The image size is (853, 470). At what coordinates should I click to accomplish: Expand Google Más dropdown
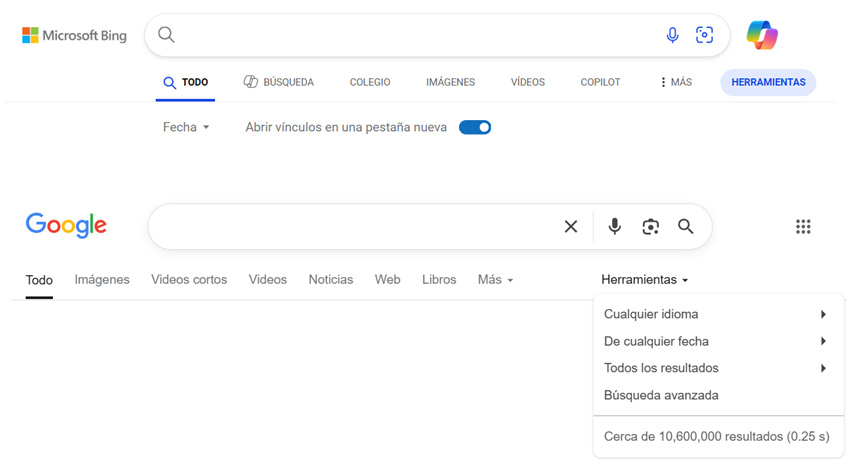(495, 280)
